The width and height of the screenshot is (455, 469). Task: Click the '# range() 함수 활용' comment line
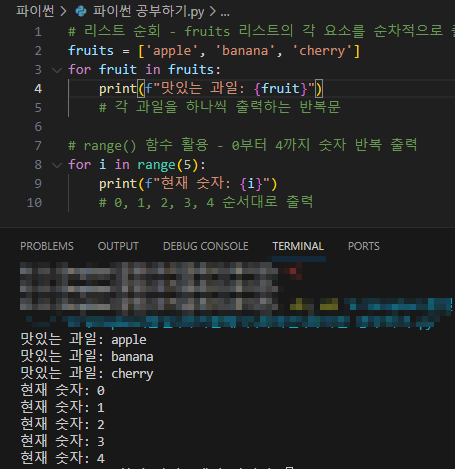point(242,145)
